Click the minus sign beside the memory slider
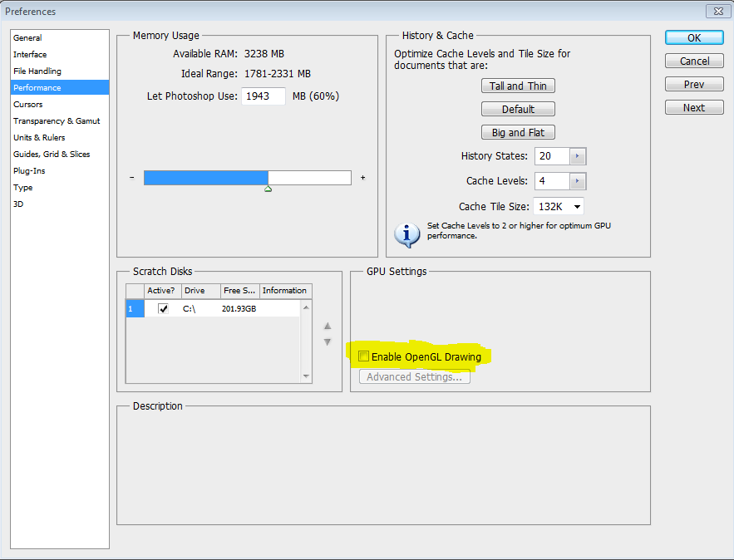The width and height of the screenshot is (734, 560). coord(132,177)
